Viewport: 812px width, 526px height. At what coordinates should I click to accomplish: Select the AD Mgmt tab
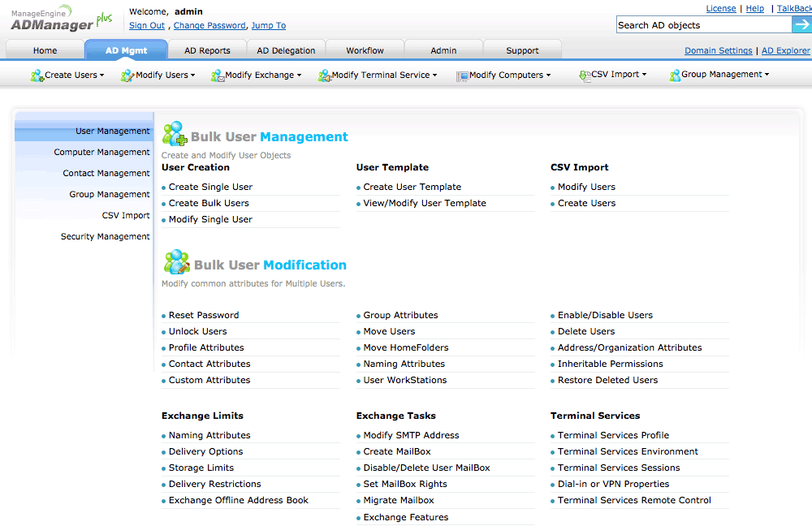[127, 50]
